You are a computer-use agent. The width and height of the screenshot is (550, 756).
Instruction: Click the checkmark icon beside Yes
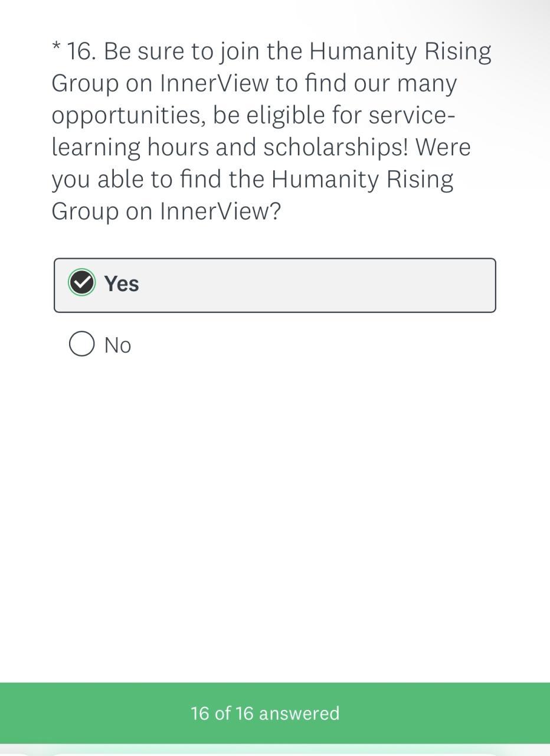81,282
